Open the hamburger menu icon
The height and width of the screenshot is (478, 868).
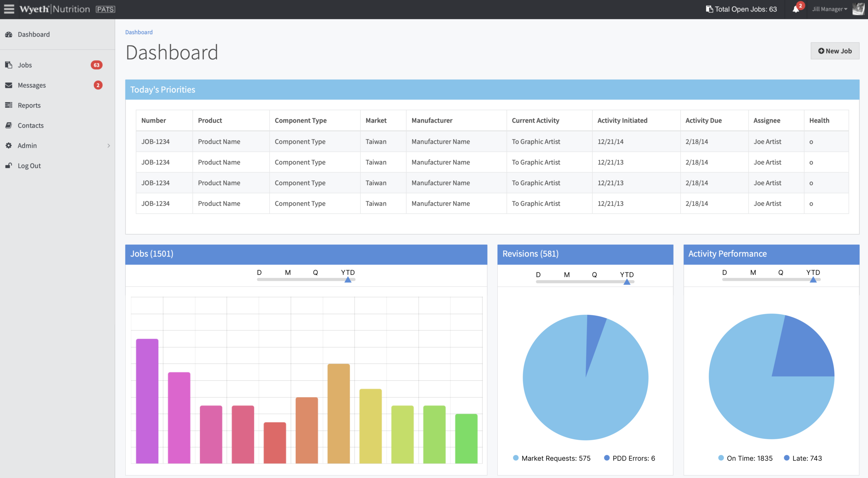[9, 9]
